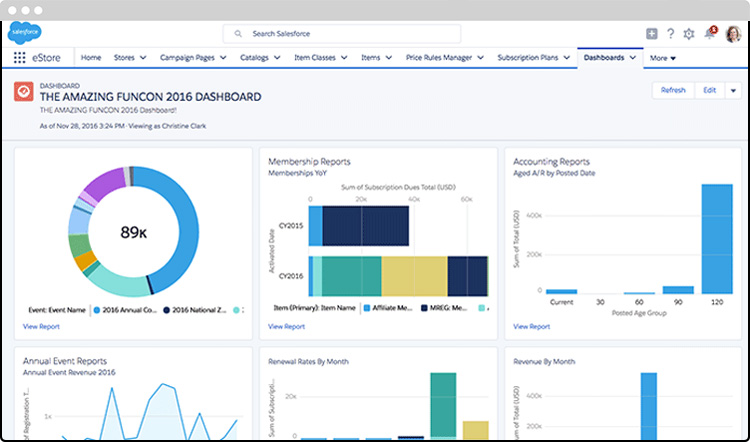Click the 120 aged A/R bar
Screen dimensions: 750x442
(x=717, y=239)
